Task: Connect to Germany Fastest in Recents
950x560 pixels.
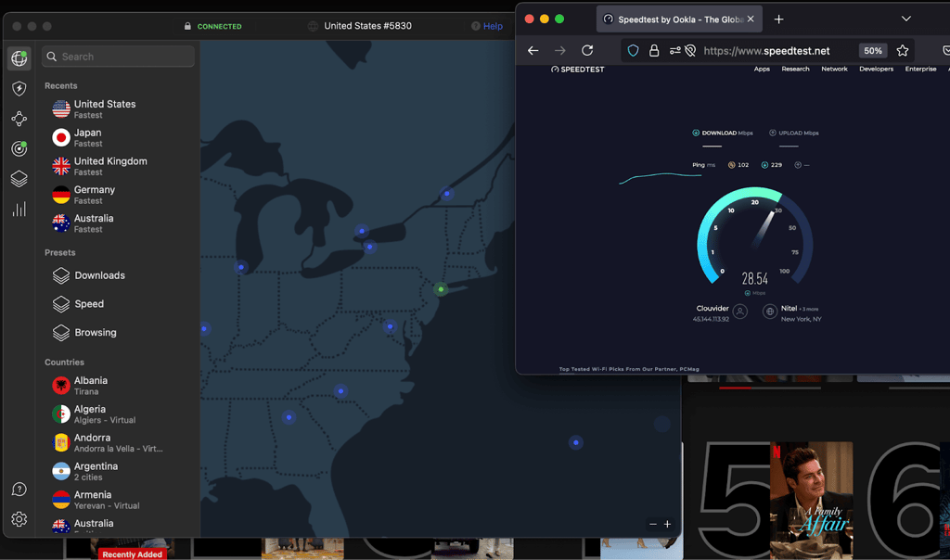Action: point(118,195)
